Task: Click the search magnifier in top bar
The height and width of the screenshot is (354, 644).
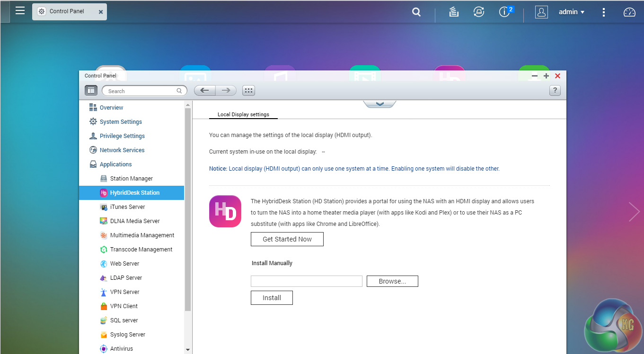Action: point(416,12)
